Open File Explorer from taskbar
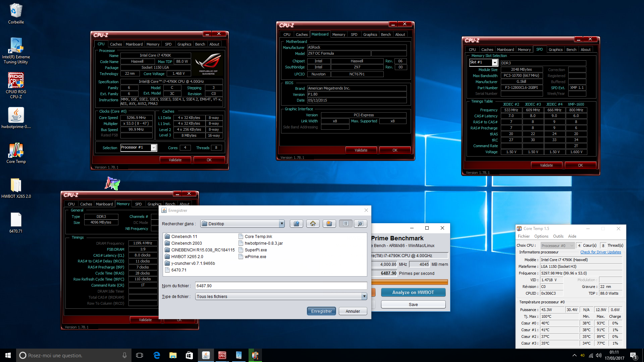 click(173, 355)
